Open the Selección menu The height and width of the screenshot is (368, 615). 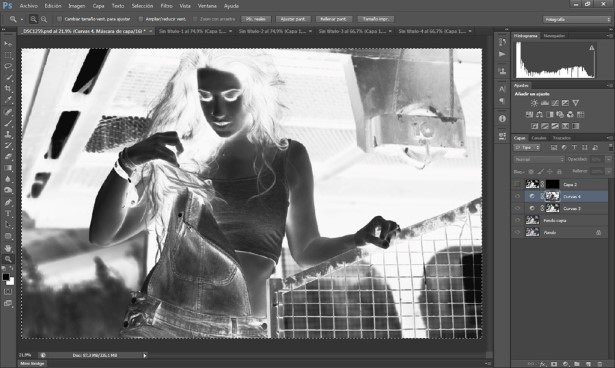click(x=142, y=6)
